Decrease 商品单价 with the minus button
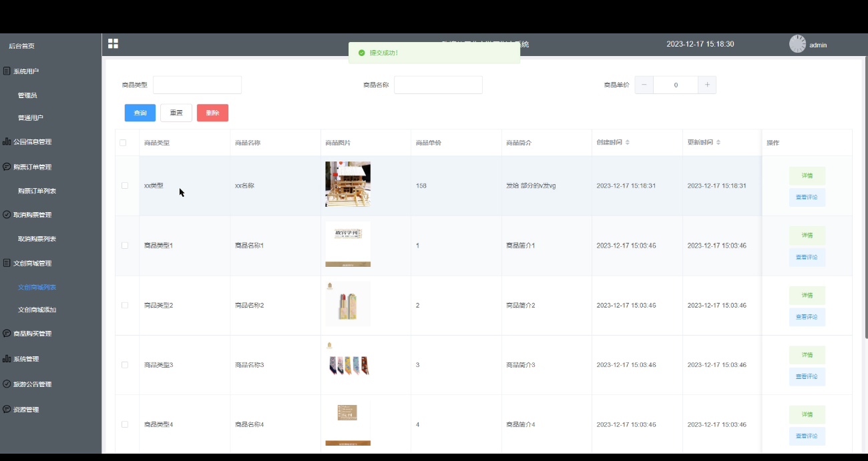 pyautogui.click(x=644, y=85)
